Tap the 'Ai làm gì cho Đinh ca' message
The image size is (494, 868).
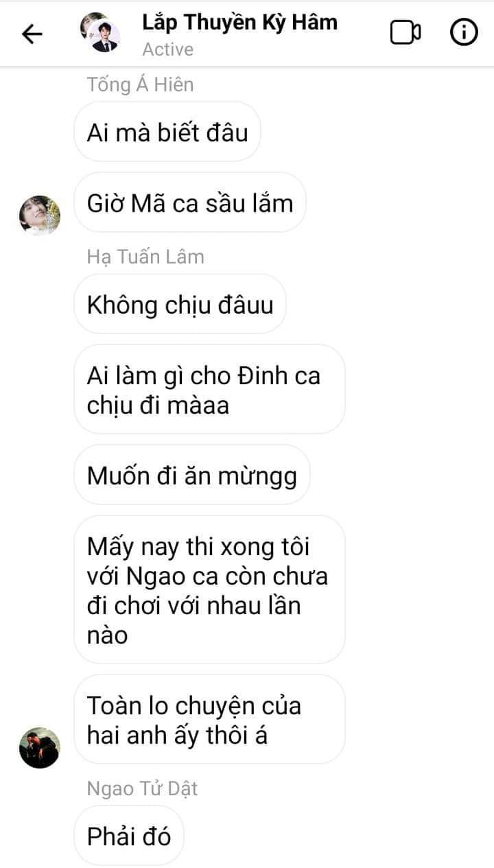209,390
